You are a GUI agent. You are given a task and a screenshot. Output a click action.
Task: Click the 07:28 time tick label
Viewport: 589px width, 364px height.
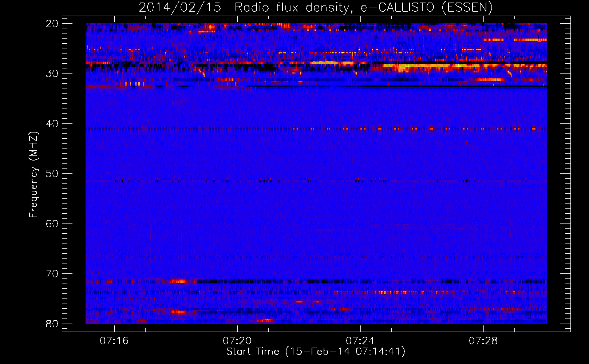tap(483, 341)
